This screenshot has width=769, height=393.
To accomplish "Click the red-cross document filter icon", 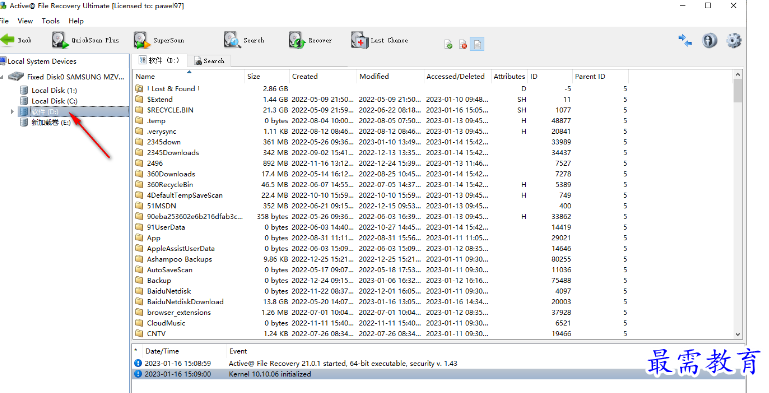I will [x=463, y=45].
